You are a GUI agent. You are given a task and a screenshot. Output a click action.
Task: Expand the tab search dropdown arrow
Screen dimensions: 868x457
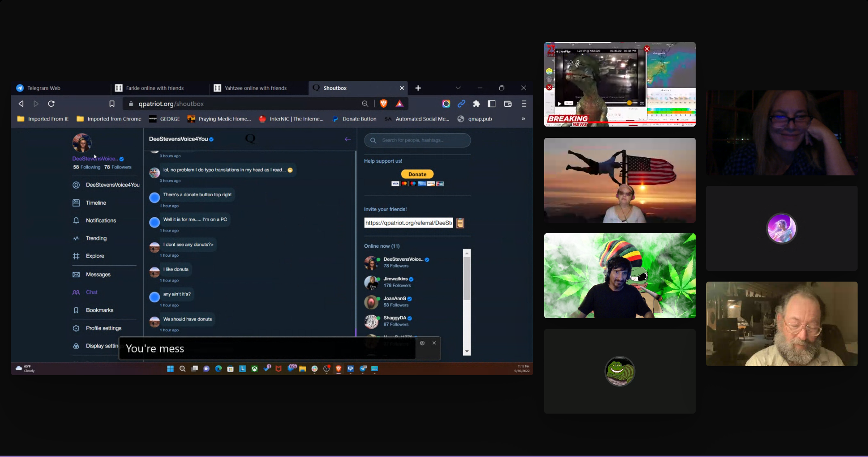pyautogui.click(x=458, y=88)
